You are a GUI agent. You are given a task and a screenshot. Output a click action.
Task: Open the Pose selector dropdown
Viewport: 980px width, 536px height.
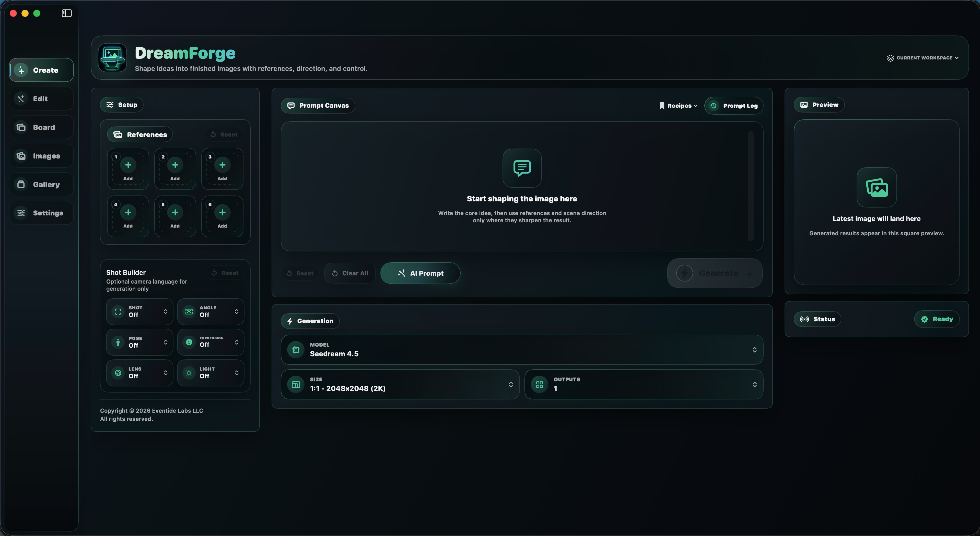coord(140,342)
